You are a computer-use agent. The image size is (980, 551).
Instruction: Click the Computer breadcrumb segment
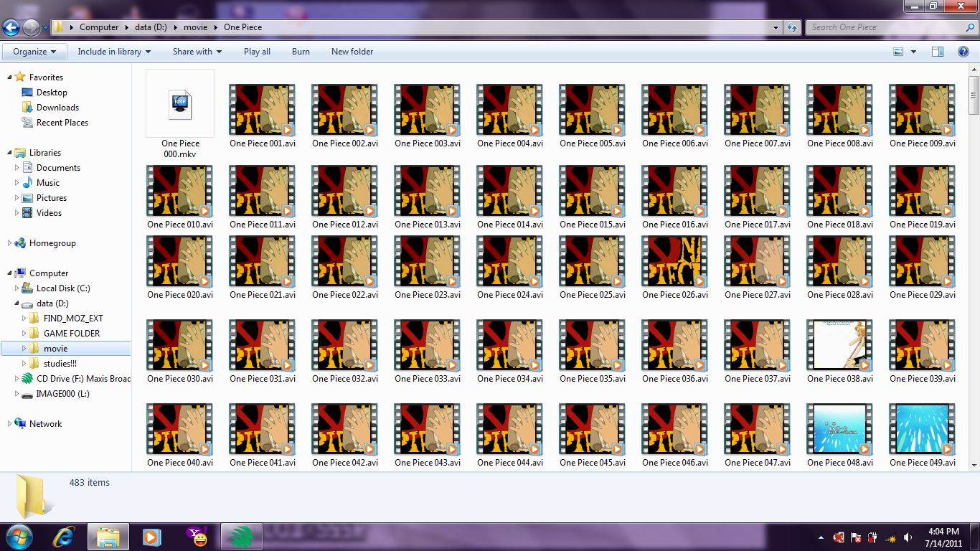pos(99,27)
